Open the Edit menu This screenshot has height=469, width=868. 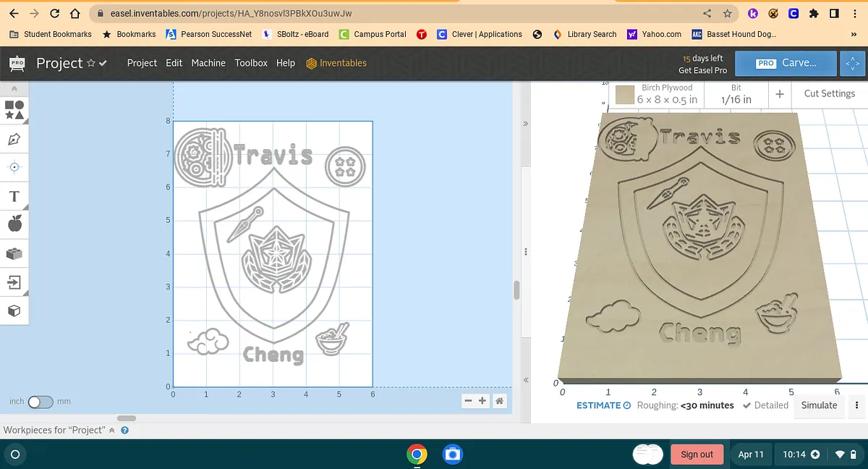174,63
